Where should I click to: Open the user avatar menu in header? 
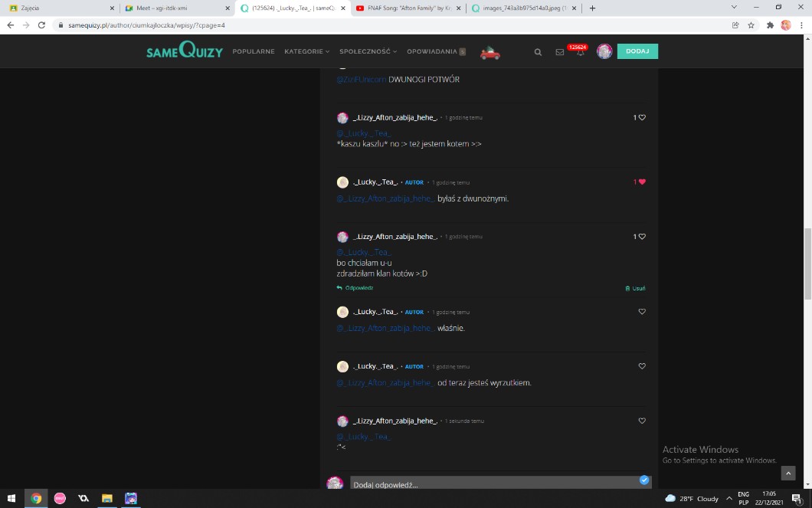(x=604, y=51)
